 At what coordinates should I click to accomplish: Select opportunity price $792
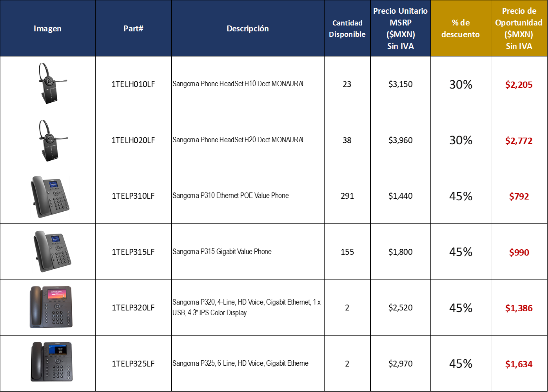coord(519,196)
